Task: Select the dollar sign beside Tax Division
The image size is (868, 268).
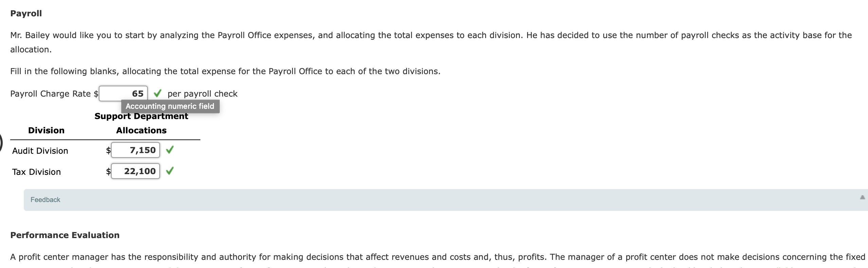Action: coord(108,172)
